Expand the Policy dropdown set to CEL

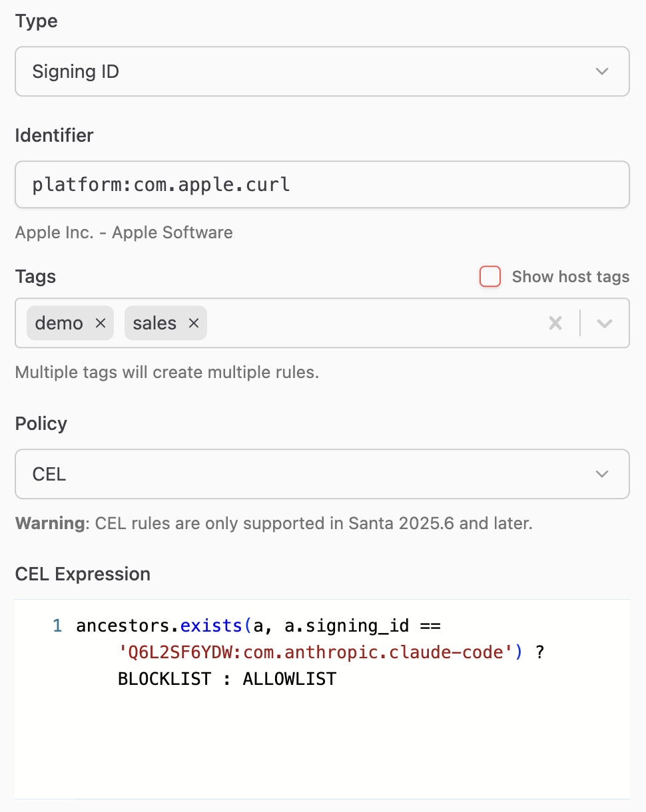click(x=322, y=475)
